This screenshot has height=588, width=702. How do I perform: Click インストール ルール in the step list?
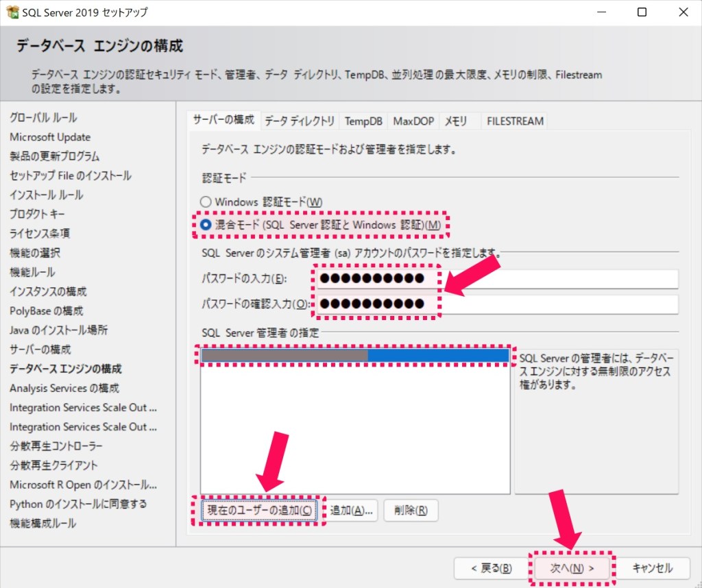(x=47, y=195)
